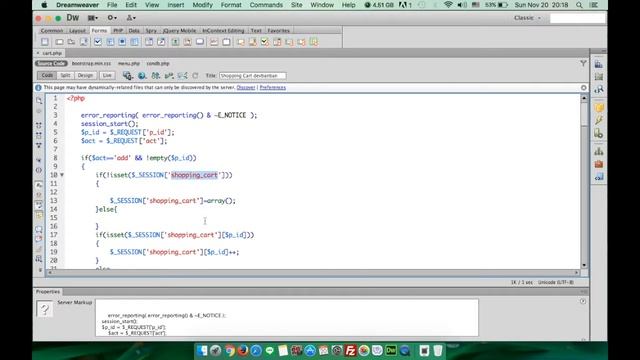
Task: Insert a Spry Validation Checkbox widget
Action: (x=265, y=42)
